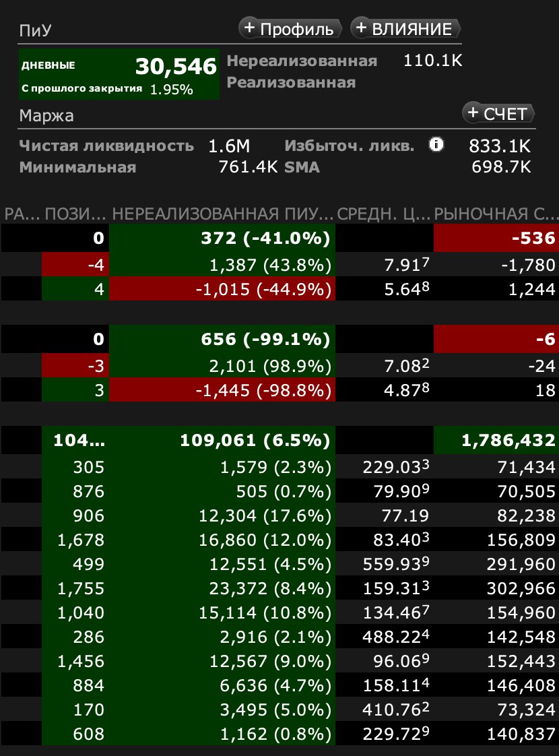Select row with -1,015 (-44.9%)
This screenshot has width=559, height=756.
[279, 288]
